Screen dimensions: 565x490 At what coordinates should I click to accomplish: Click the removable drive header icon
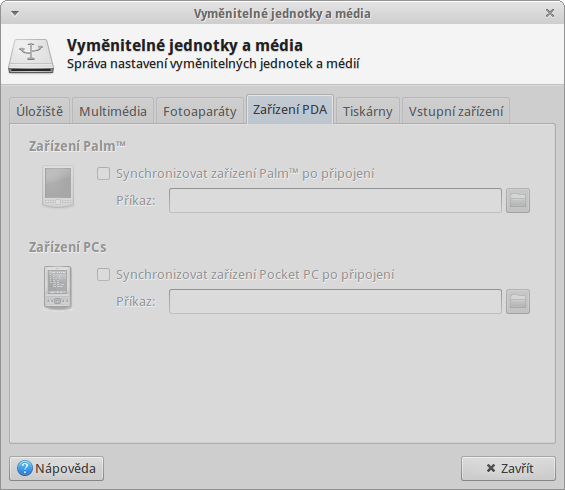point(31,57)
